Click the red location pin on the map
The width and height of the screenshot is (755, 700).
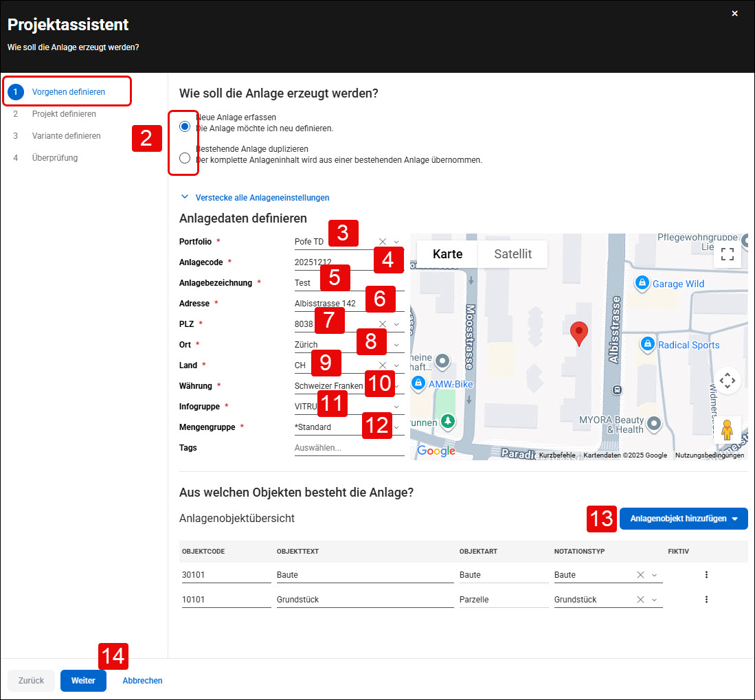578,334
